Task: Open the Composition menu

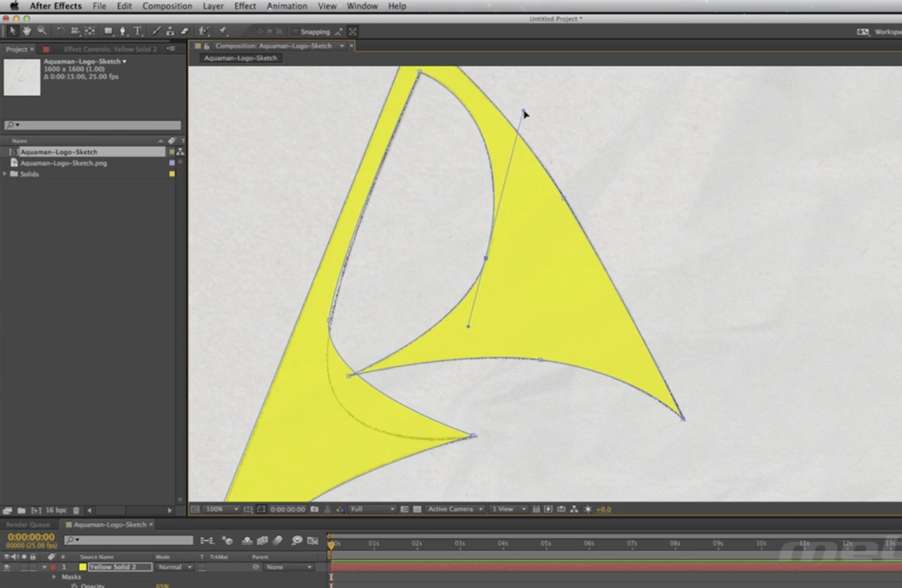Action: pyautogui.click(x=167, y=6)
